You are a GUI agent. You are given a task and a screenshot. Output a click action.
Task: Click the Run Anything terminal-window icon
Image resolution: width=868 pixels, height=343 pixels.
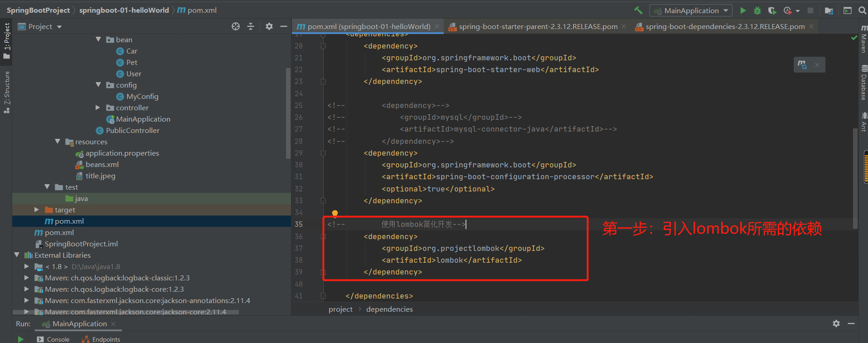coord(848,10)
